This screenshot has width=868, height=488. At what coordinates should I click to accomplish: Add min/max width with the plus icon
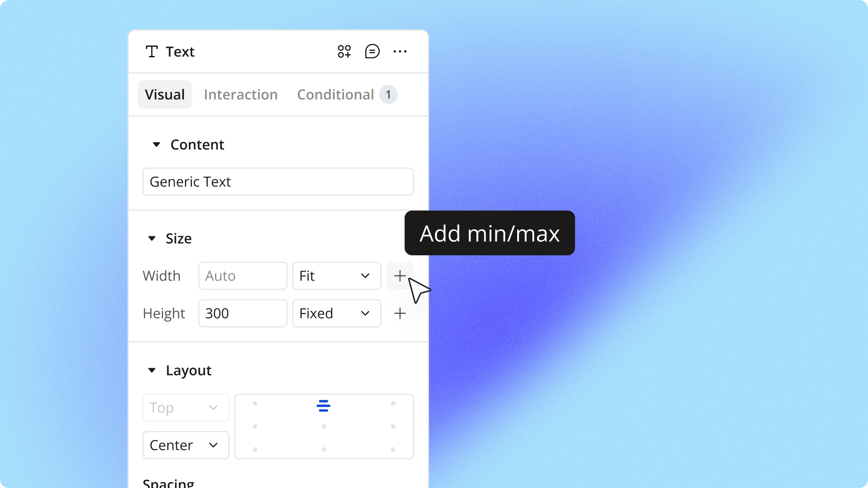[400, 276]
